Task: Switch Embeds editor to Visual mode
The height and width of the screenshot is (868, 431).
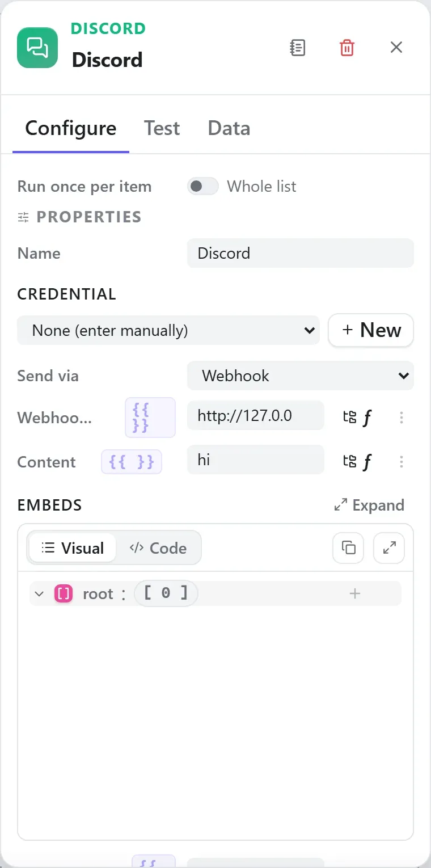Action: tap(73, 548)
